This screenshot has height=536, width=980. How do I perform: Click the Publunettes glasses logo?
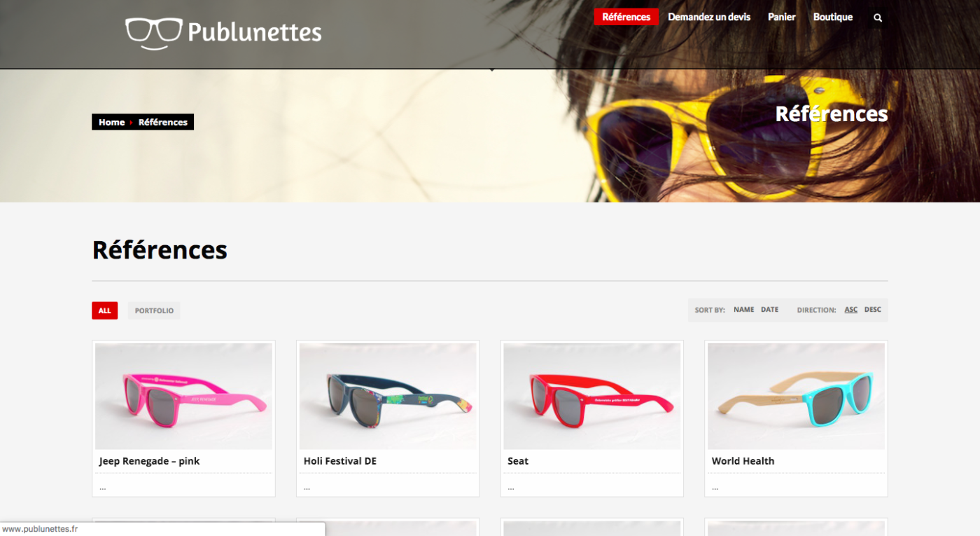point(223,33)
